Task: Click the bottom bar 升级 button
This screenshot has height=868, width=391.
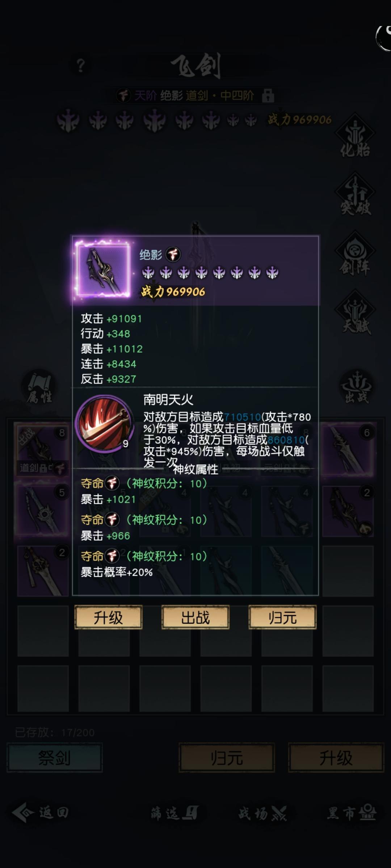Action: [336, 757]
